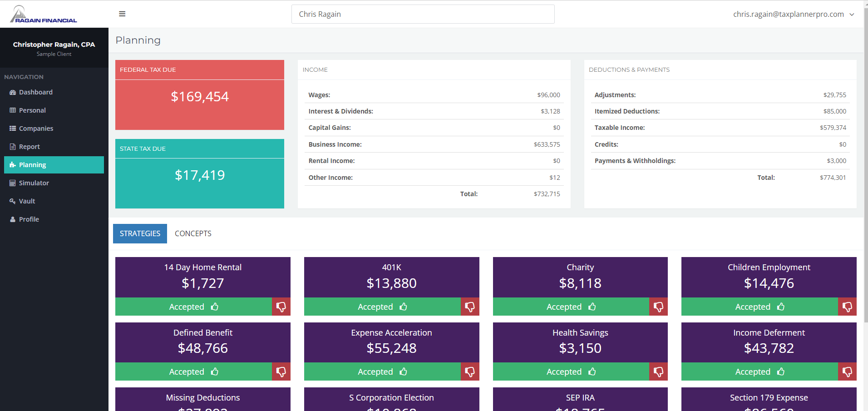
Task: Open Companies from the navigation
Action: (x=54, y=129)
